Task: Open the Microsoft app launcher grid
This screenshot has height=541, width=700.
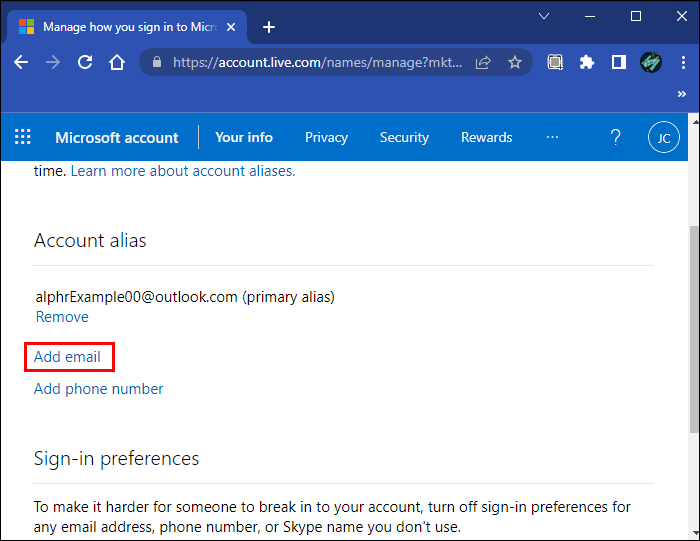Action: tap(23, 138)
